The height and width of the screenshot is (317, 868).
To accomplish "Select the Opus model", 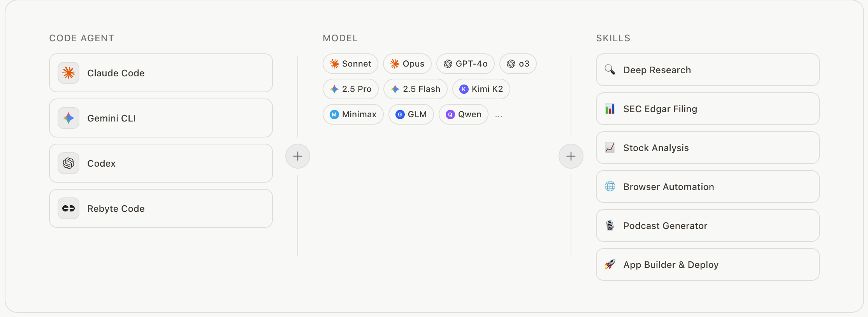I will click(407, 63).
